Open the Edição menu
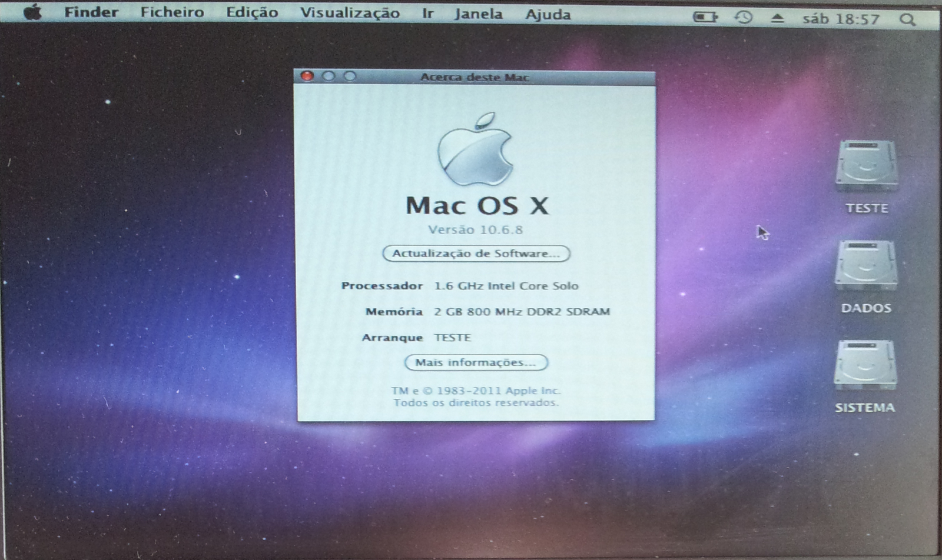The width and height of the screenshot is (942, 560). tap(252, 13)
